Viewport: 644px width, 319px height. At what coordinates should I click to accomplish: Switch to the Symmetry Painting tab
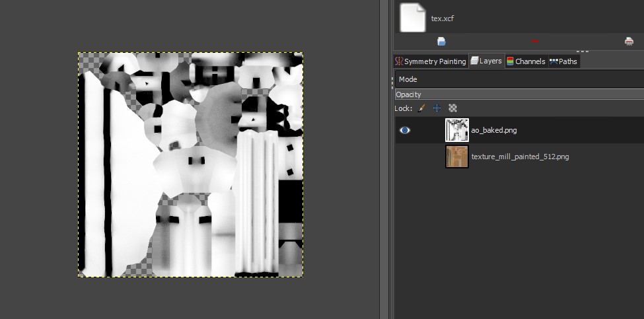pyautogui.click(x=431, y=61)
